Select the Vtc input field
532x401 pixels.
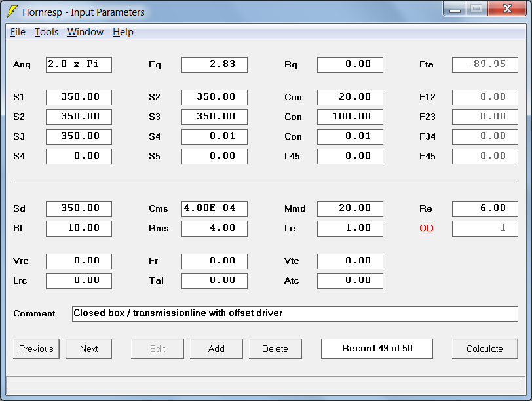(x=350, y=261)
